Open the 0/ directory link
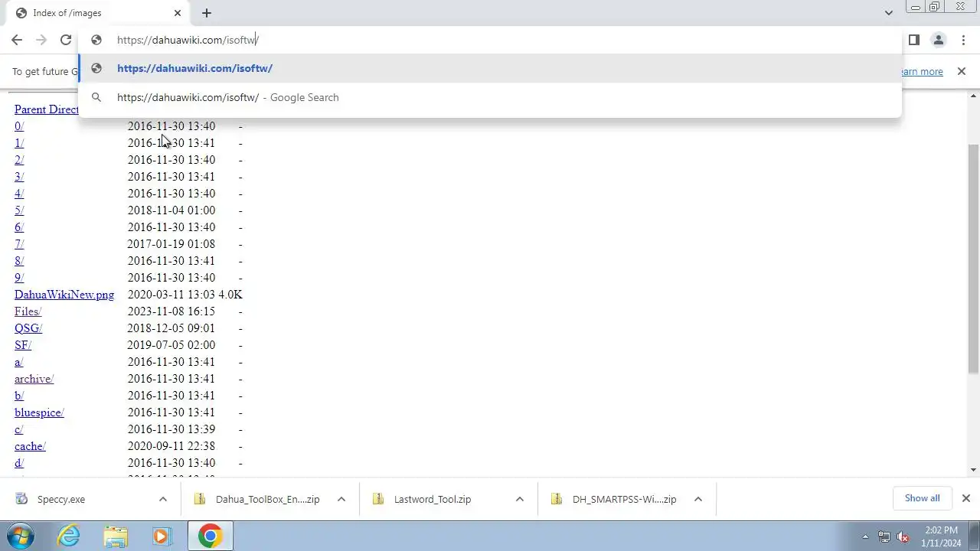980x551 pixels. pyautogui.click(x=19, y=126)
